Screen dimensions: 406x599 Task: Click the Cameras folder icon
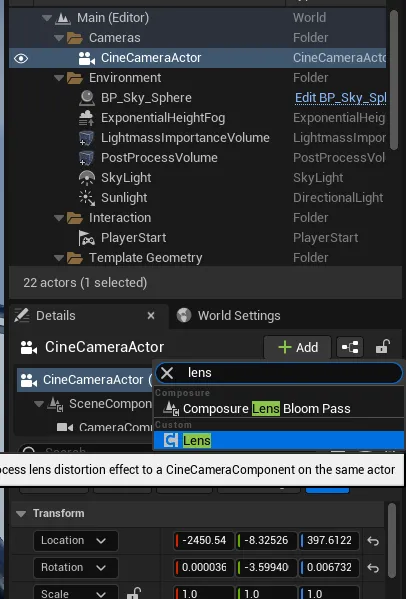click(x=74, y=38)
